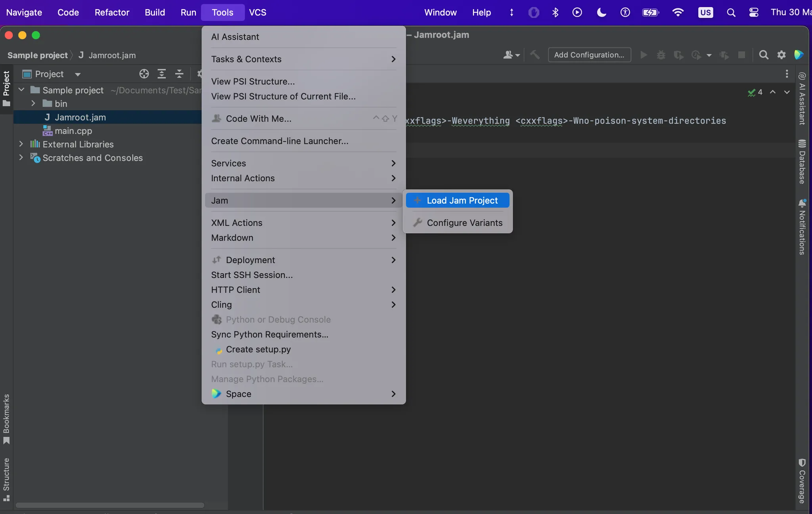Select View PSI Structure... menu item
Screen dimensions: 812x514
point(303,81)
